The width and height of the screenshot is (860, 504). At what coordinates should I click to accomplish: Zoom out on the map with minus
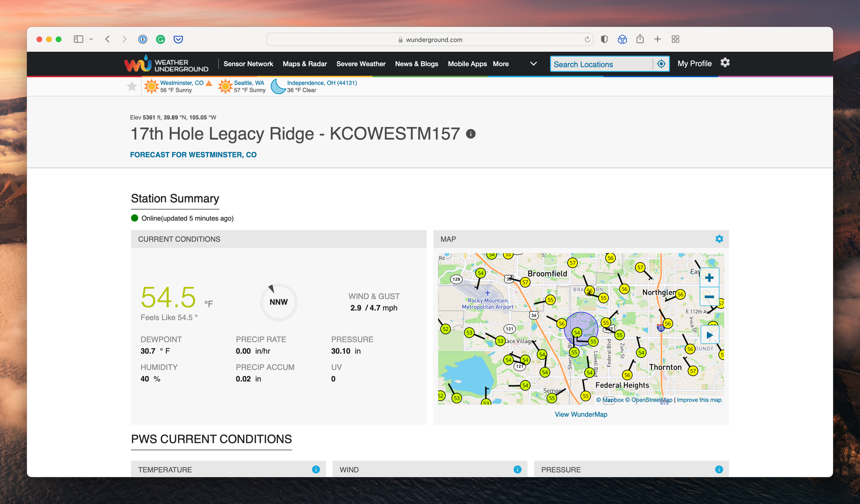point(709,296)
